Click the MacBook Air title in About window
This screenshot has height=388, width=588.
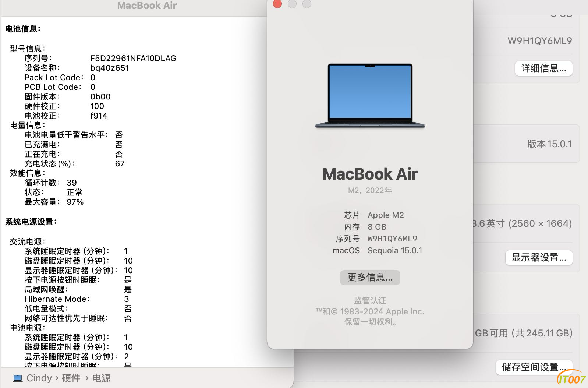click(370, 174)
